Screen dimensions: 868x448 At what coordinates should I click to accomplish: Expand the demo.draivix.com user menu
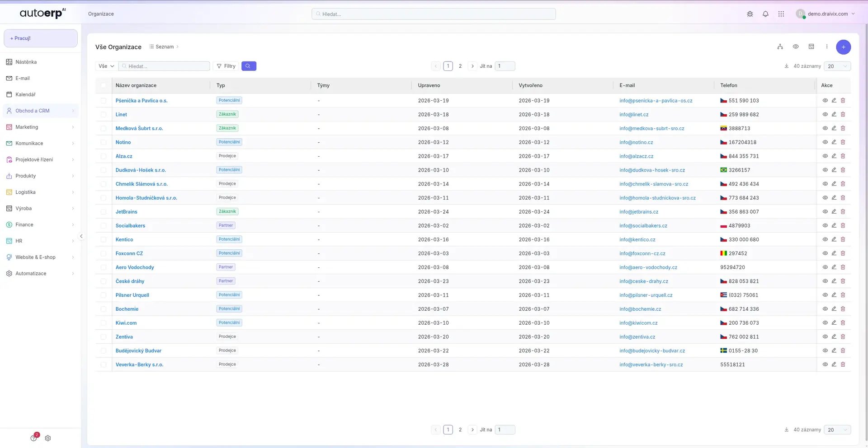827,14
